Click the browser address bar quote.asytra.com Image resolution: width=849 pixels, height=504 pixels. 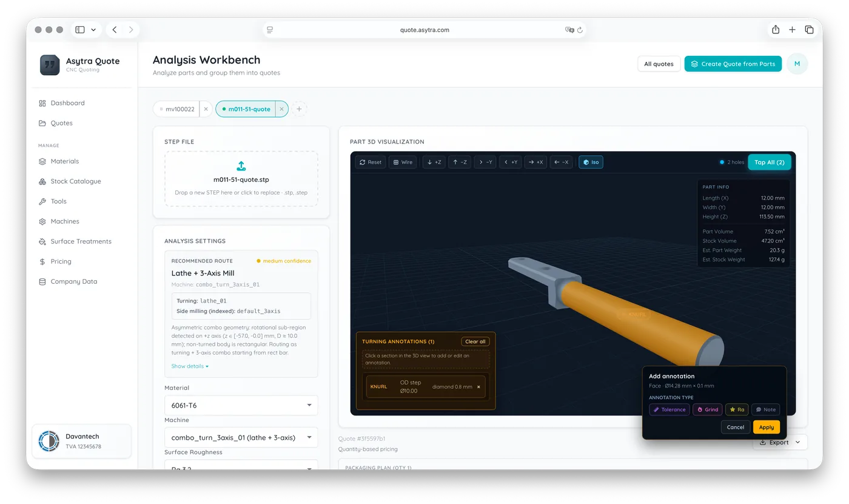click(x=424, y=30)
